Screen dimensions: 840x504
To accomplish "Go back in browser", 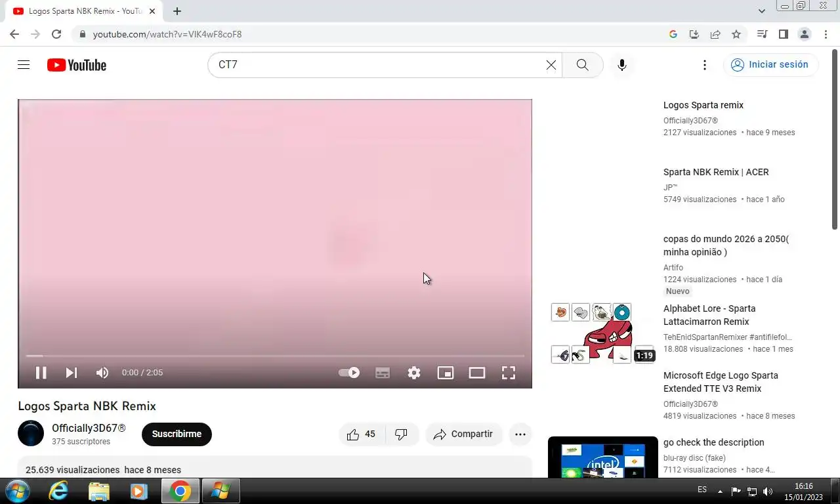I will 14,34.
